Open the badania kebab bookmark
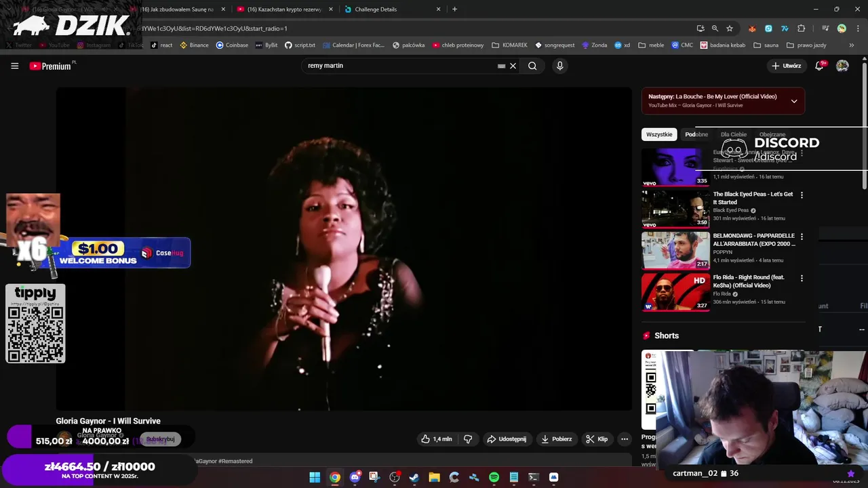Viewport: 868px width, 488px height. pyautogui.click(x=723, y=45)
